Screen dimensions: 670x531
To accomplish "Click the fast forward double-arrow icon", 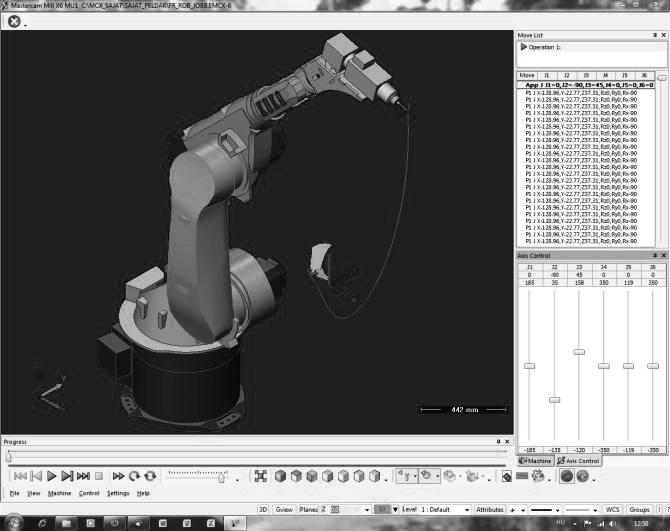I will [x=118, y=476].
